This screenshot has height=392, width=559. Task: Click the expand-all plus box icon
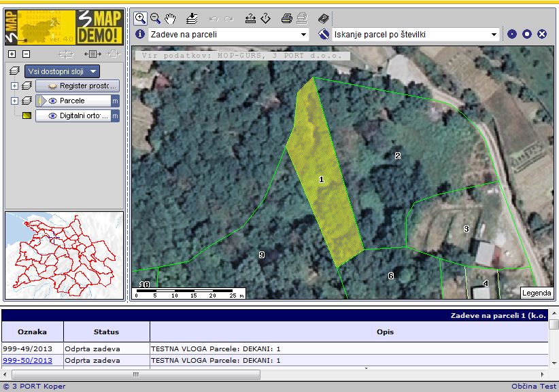[x=12, y=54]
